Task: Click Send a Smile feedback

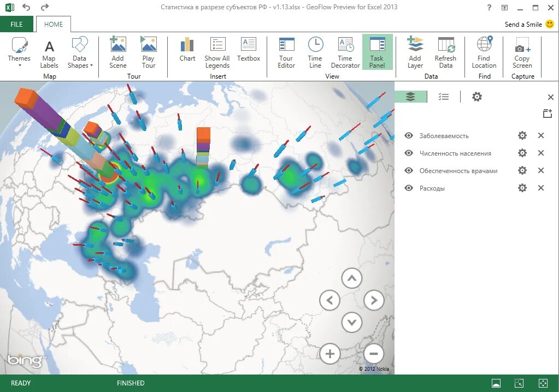Action: pyautogui.click(x=529, y=24)
